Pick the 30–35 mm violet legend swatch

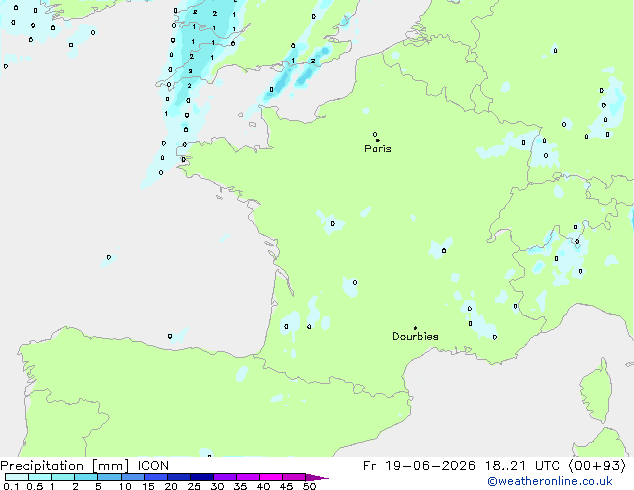[x=225, y=477]
